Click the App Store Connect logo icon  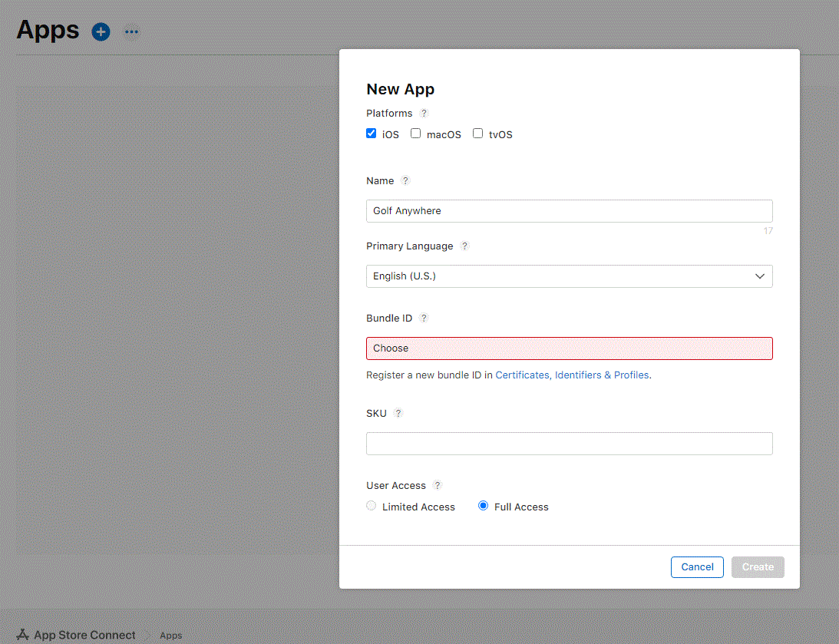click(x=23, y=635)
